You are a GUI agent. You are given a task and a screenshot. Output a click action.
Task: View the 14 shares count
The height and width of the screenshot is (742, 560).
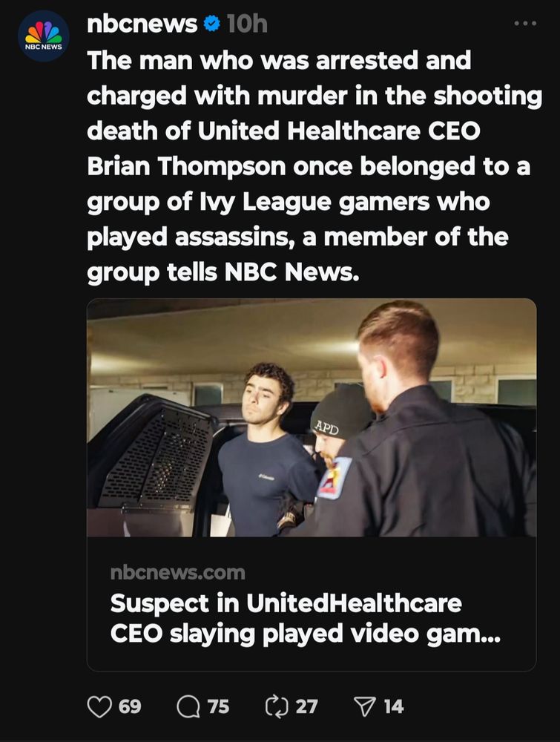click(394, 706)
